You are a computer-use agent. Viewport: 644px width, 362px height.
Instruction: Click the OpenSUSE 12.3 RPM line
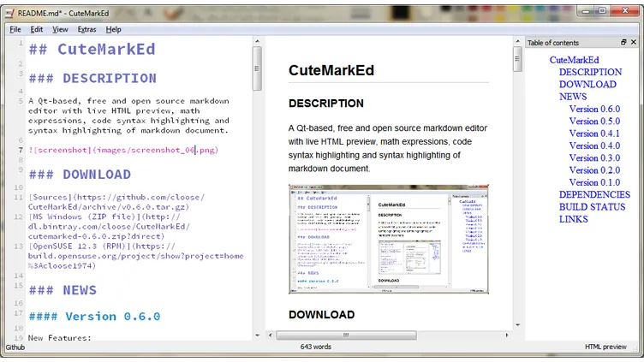135,256
